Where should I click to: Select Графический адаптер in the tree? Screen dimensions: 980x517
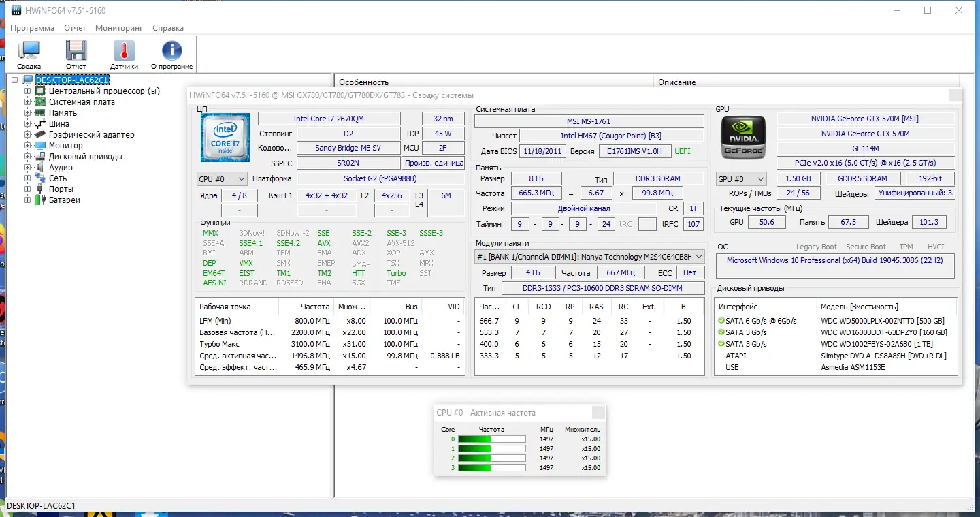click(x=91, y=135)
